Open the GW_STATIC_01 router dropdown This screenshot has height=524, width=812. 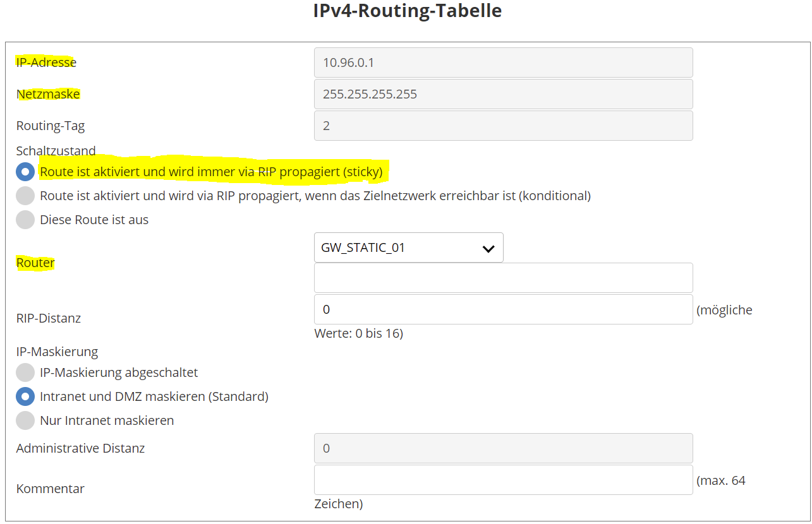pyautogui.click(x=408, y=247)
